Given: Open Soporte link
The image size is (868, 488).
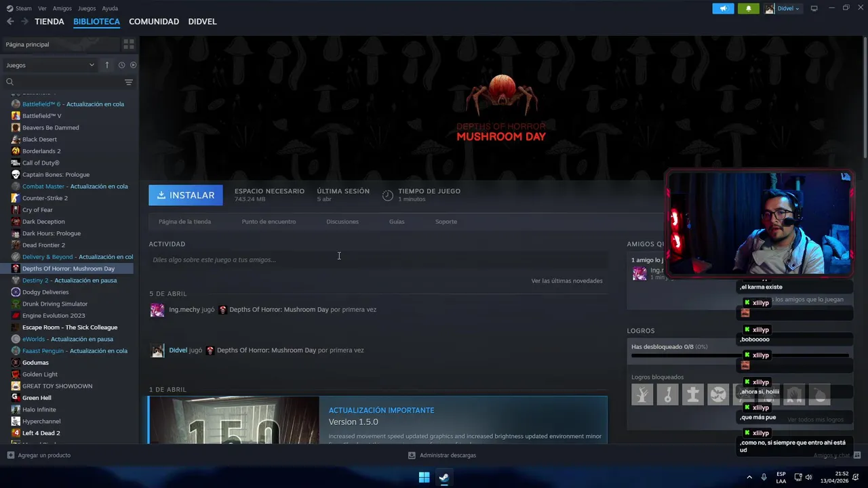Looking at the screenshot, I should tap(446, 222).
